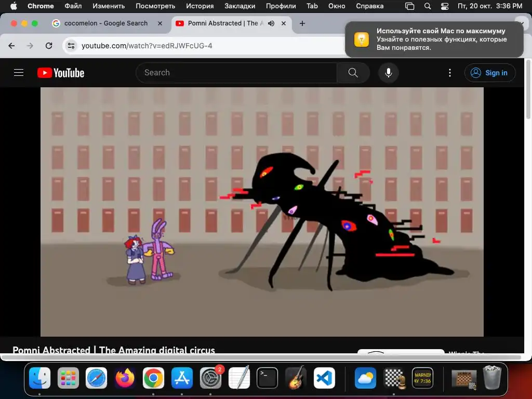This screenshot has width=532, height=399.
Task: Reload the page with the refresh icon
Action: (x=49, y=46)
